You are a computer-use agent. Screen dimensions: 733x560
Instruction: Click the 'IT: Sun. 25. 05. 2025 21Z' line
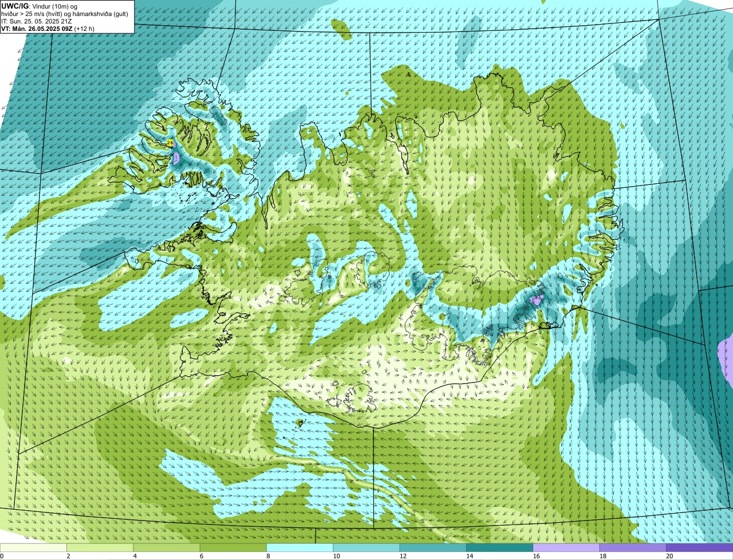37,21
